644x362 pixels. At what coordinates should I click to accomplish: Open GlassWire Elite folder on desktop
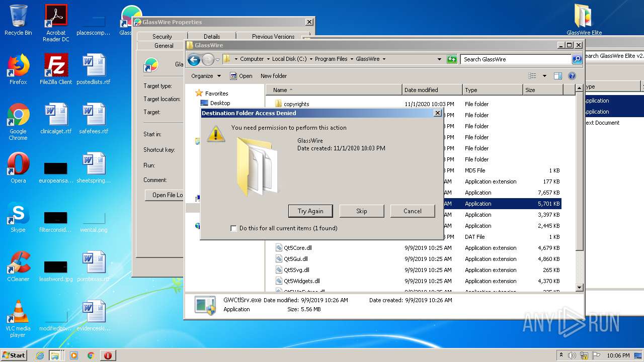(584, 20)
